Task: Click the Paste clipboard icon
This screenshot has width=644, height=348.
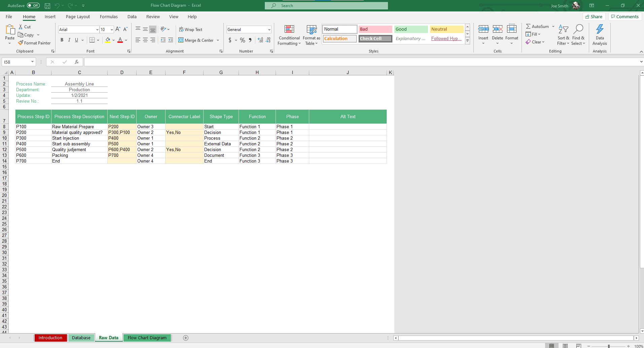Action: pos(10,30)
